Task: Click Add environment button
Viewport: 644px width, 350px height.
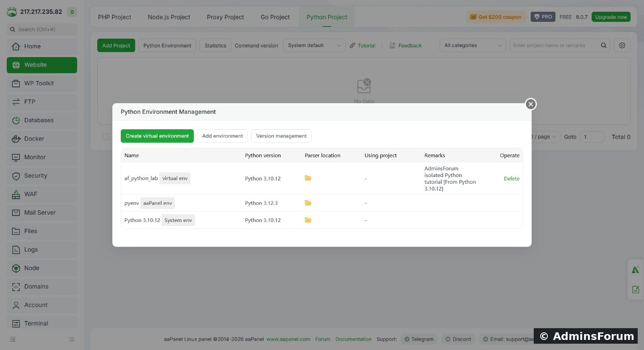Action: [222, 136]
